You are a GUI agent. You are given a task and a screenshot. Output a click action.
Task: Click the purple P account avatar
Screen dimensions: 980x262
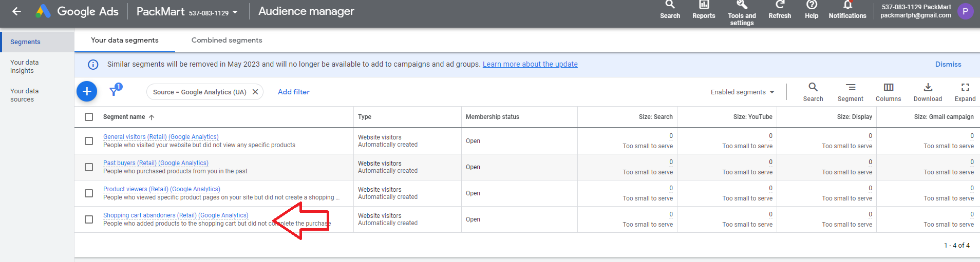tap(965, 11)
